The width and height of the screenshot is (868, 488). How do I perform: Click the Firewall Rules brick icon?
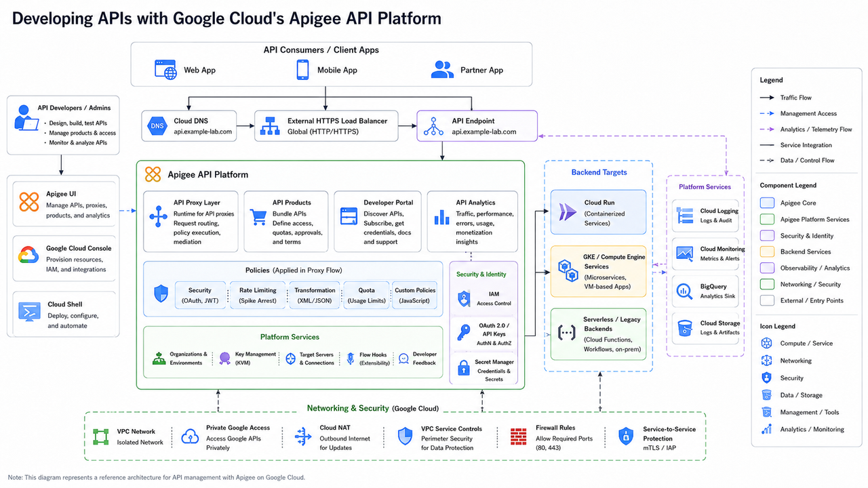tap(519, 436)
